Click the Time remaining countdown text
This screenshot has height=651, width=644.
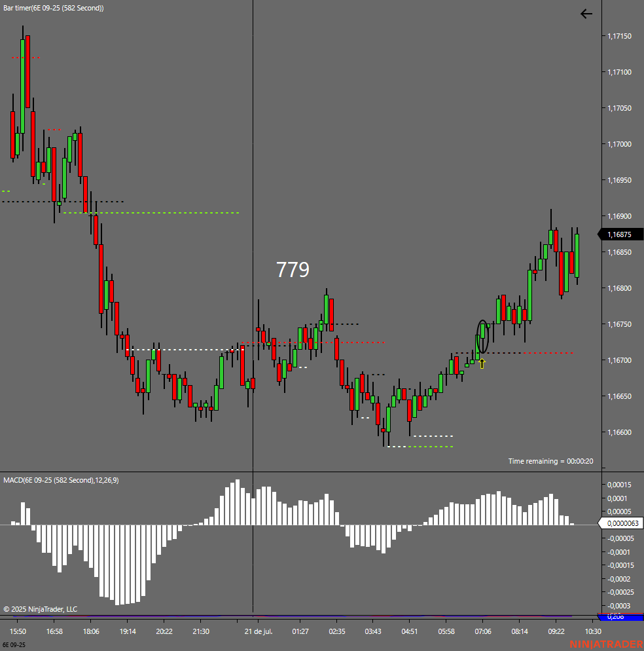550,461
